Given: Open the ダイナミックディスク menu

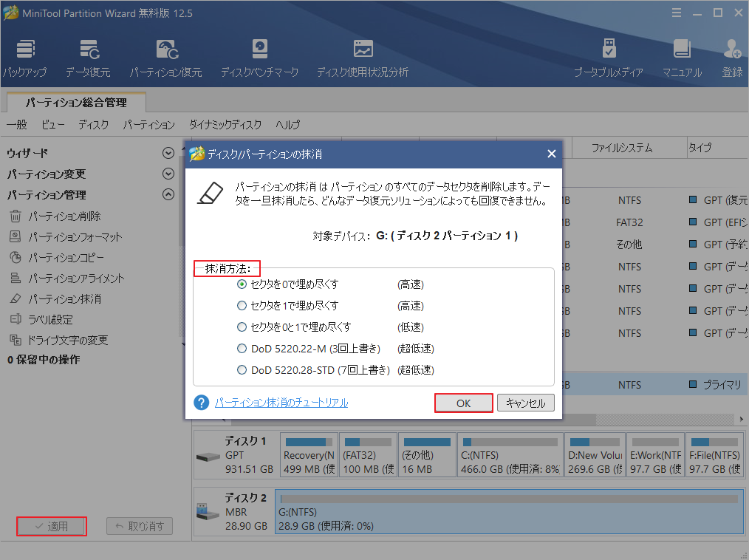Looking at the screenshot, I should (x=224, y=125).
